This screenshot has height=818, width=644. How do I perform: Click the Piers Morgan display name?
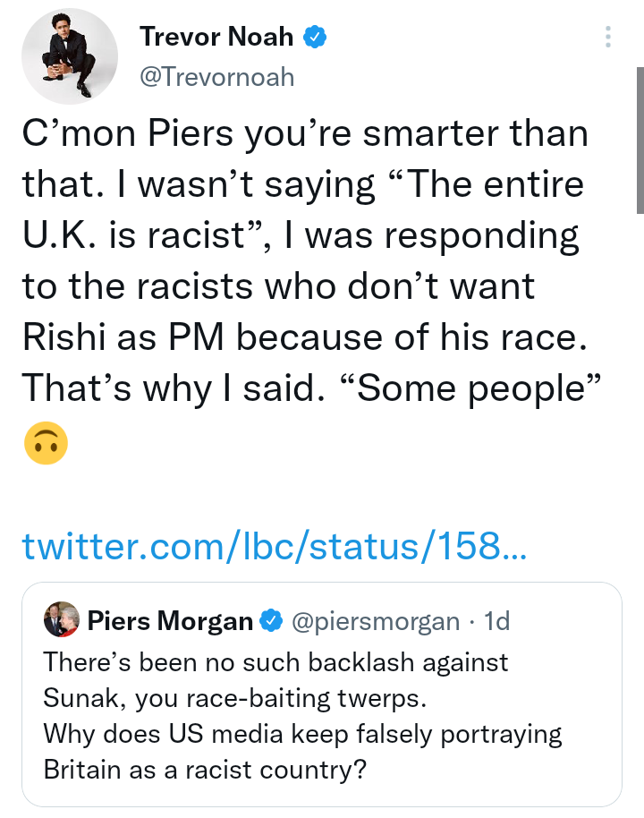[x=170, y=621]
